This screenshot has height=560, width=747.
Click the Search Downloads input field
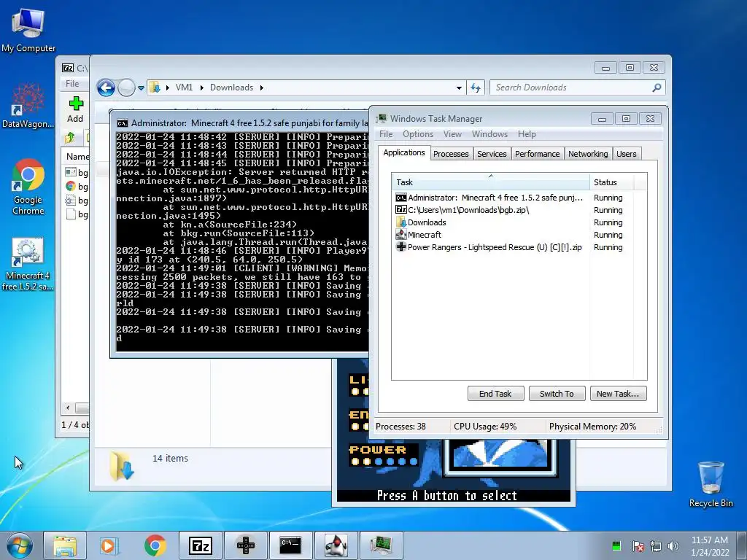(570, 87)
